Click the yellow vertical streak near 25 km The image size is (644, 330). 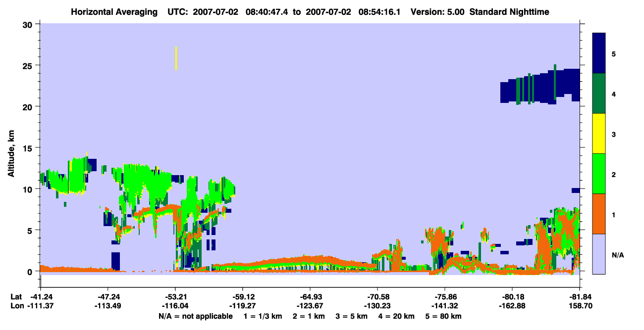point(176,58)
